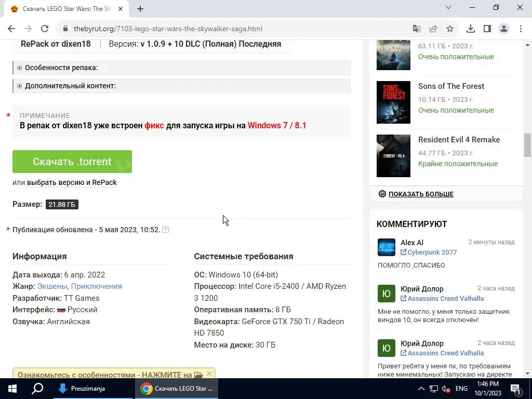The height and width of the screenshot is (399, 532).
Task: Toggle Chrome side panel icon
Action: tap(487, 29)
